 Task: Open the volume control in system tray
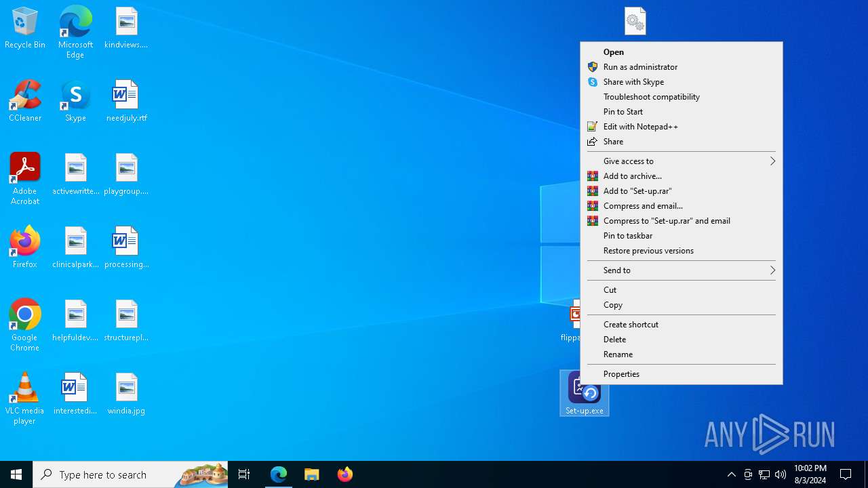pyautogui.click(x=781, y=474)
